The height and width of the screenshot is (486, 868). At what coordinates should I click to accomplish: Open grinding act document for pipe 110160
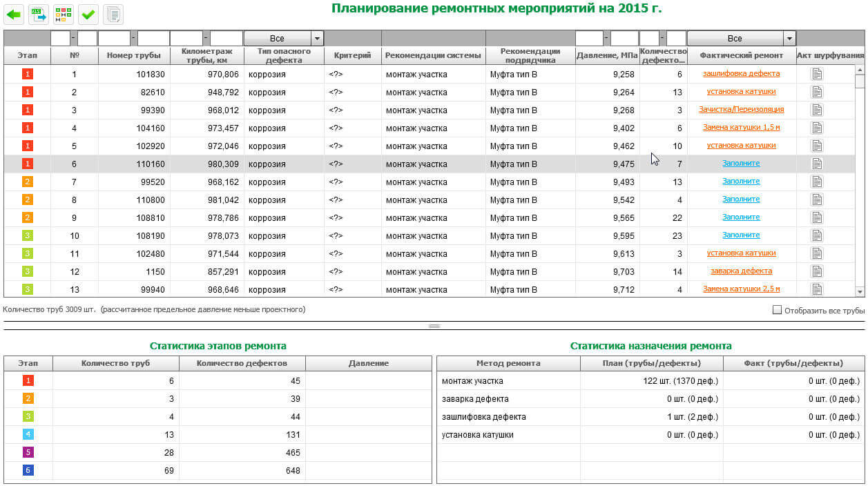click(817, 164)
